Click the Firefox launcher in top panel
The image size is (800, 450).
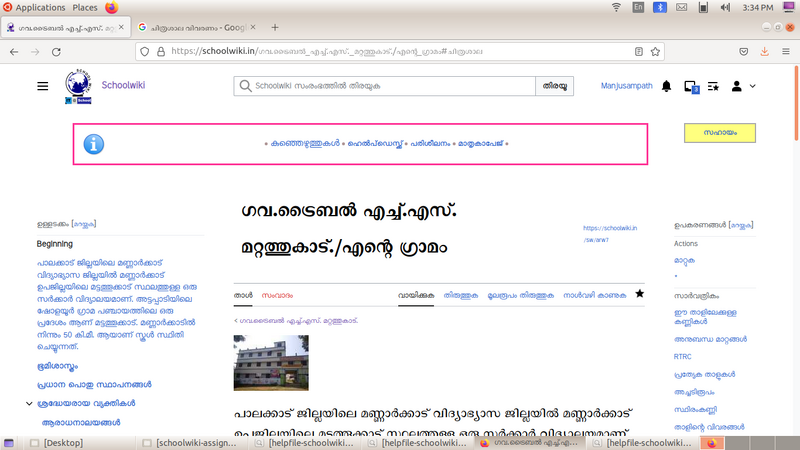[112, 7]
